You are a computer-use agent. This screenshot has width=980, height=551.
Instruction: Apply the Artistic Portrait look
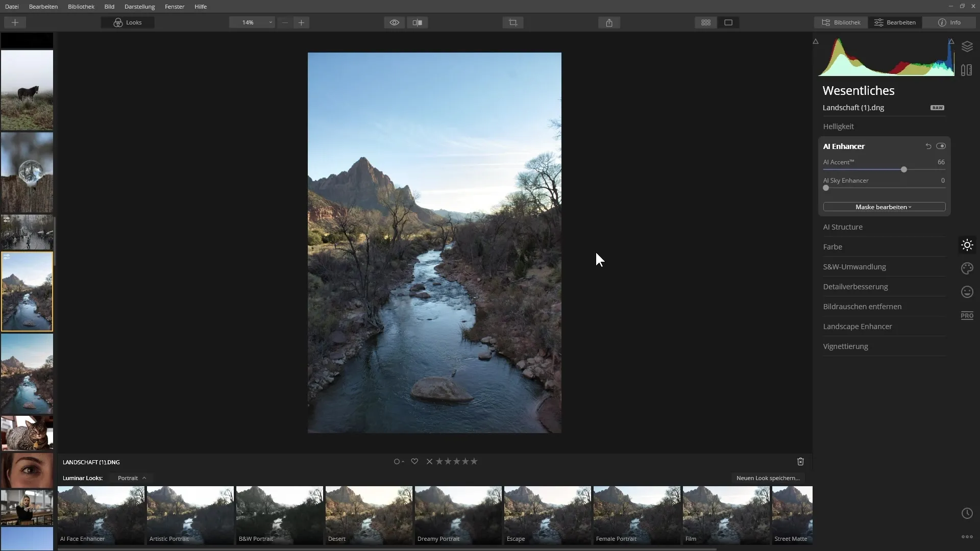point(190,515)
